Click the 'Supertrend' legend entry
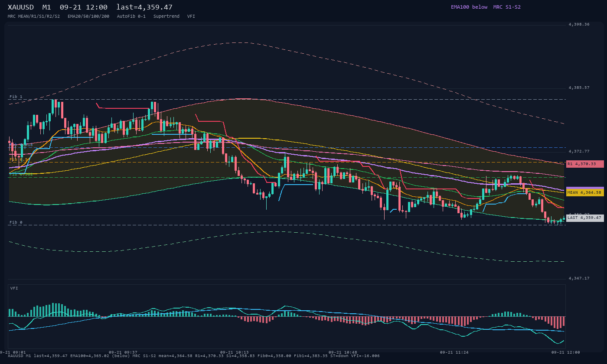The height and width of the screenshot is (364, 607). coord(166,16)
